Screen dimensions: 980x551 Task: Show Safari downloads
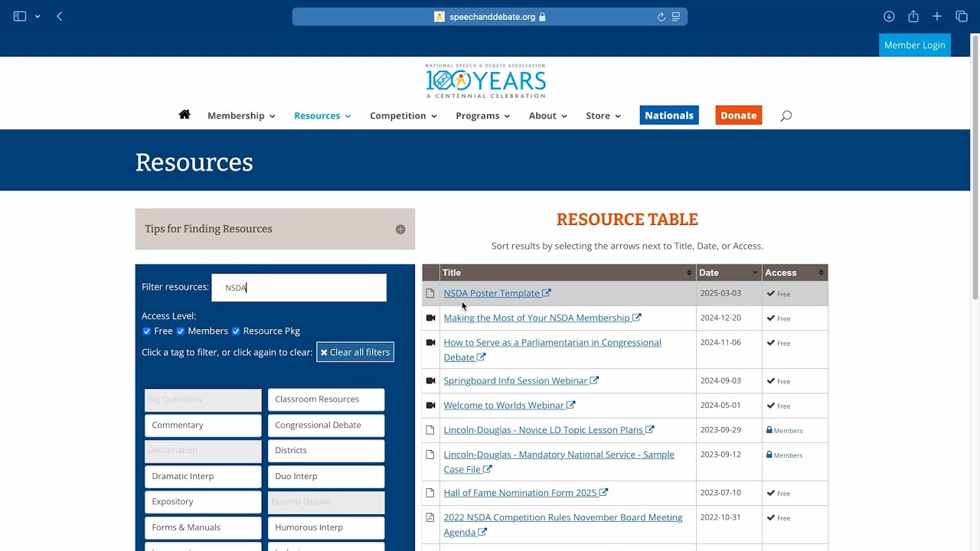click(889, 16)
